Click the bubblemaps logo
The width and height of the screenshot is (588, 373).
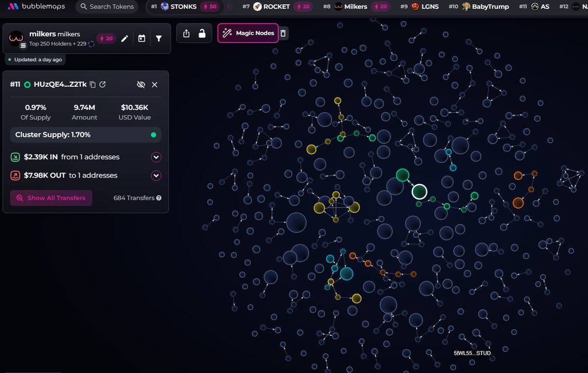[35, 7]
